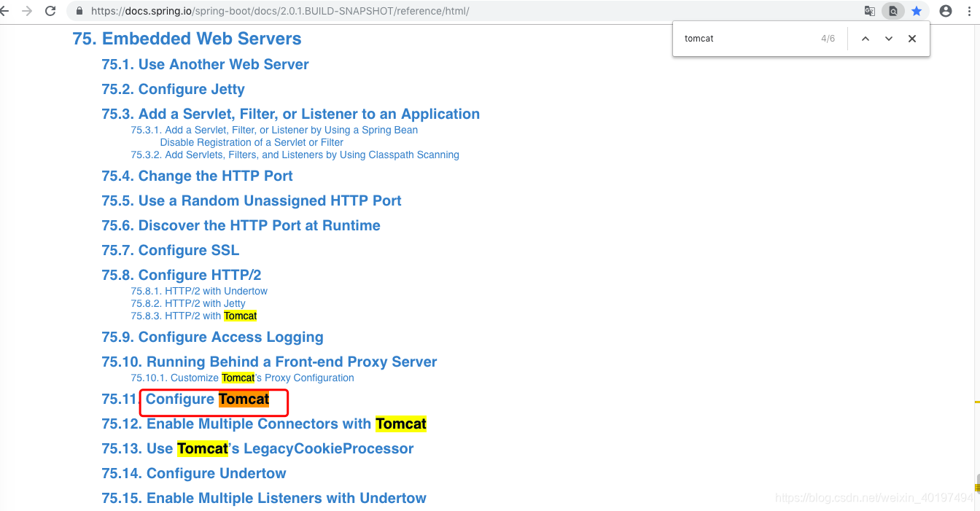Go to next find match arrow
The image size is (980, 511).
click(x=889, y=39)
